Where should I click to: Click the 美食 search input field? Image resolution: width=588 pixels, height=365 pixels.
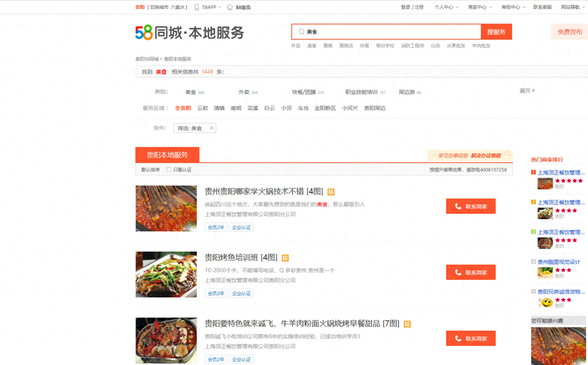[x=389, y=32]
